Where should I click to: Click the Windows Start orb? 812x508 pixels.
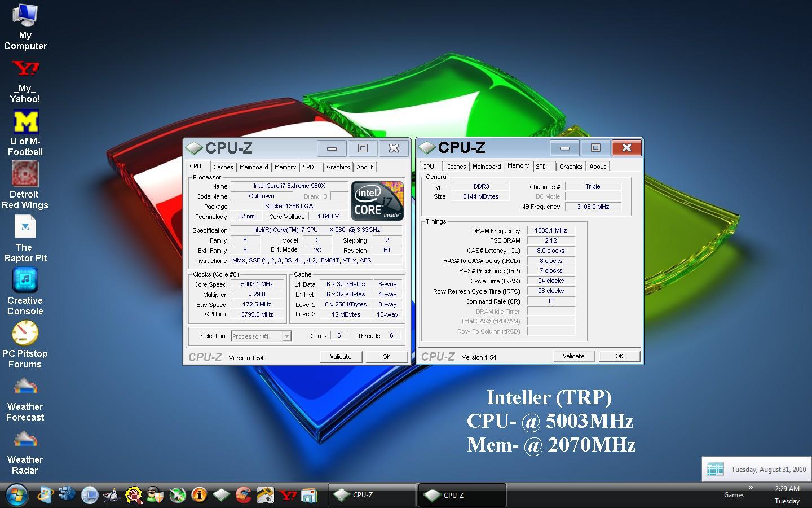[x=17, y=496]
